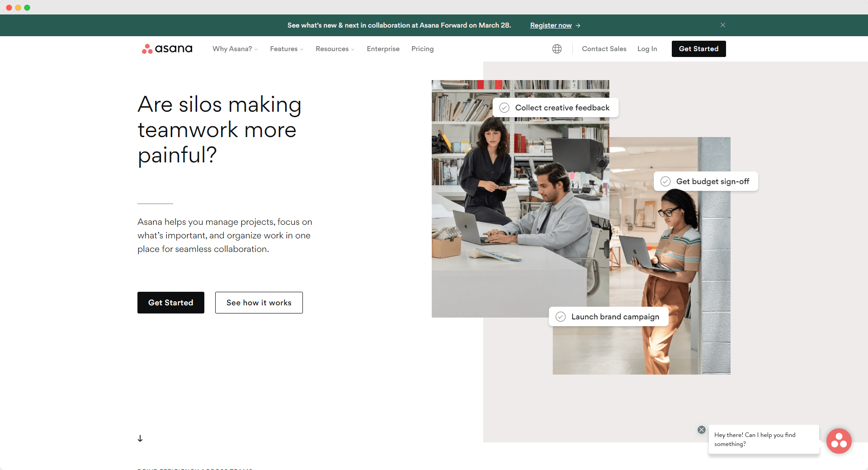
Task: Click the Launch brand campaign label
Action: [x=615, y=317]
